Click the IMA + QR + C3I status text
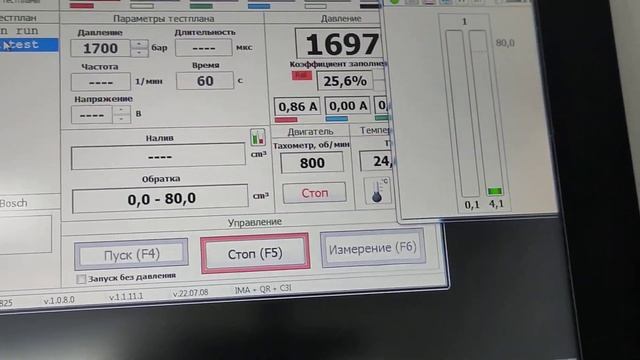Viewport: 640px width, 360px height. (263, 289)
